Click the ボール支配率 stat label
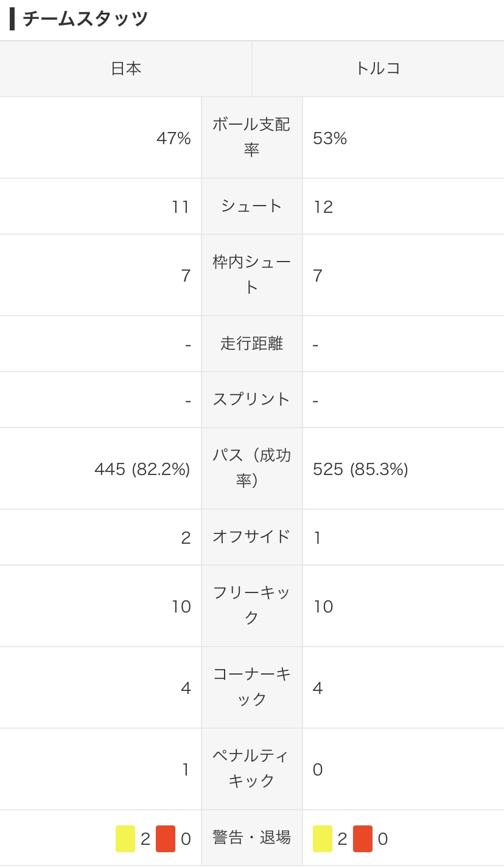504x868 pixels. pyautogui.click(x=251, y=137)
